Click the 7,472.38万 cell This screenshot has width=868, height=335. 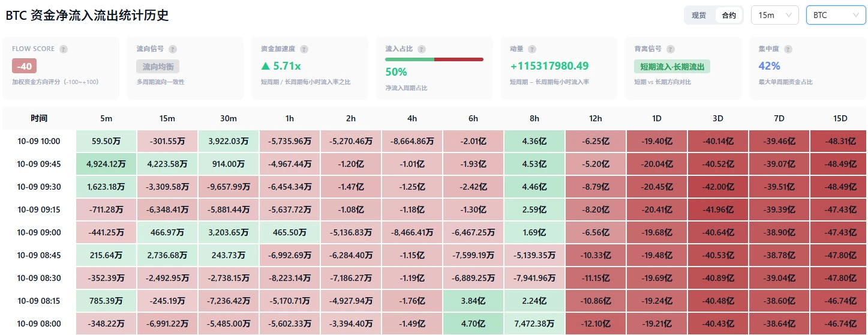[534, 324]
